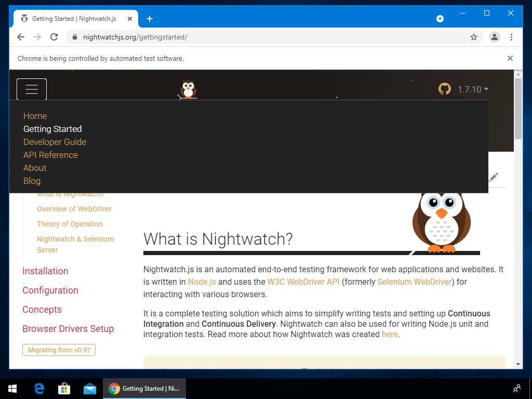
Task: Select Getting Started menu entry
Action: click(x=52, y=129)
